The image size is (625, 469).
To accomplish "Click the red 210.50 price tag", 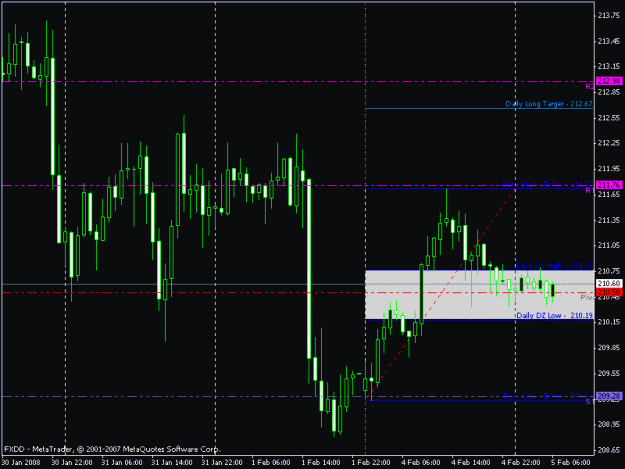I will tap(609, 292).
